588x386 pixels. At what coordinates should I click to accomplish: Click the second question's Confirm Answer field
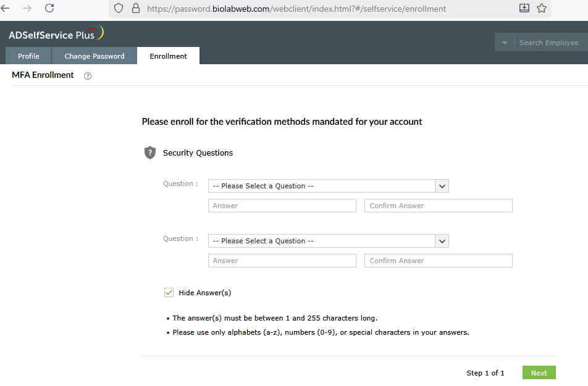439,261
